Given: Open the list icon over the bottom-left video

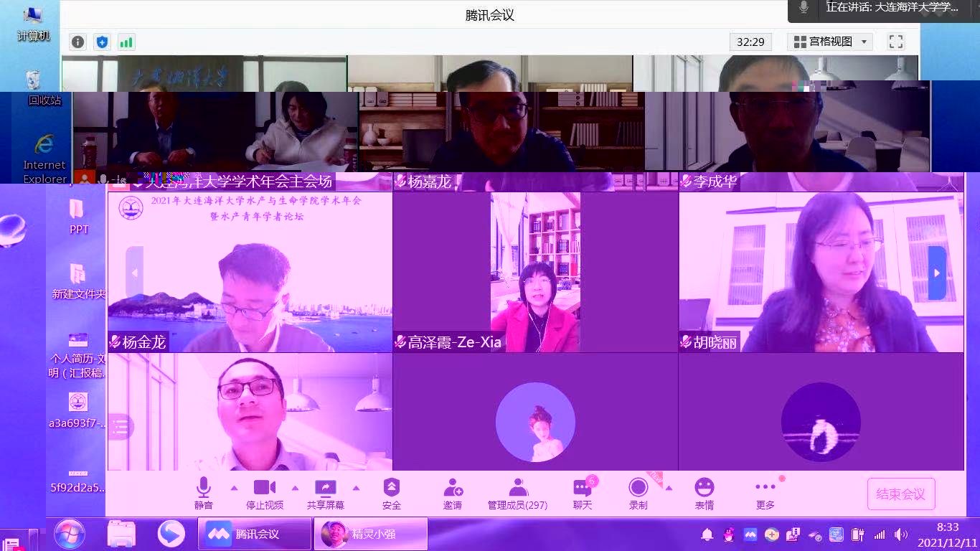Looking at the screenshot, I should [121, 428].
